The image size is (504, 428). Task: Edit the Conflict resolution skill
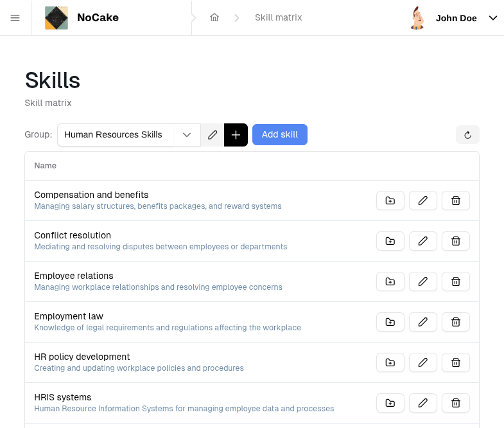[x=423, y=241]
